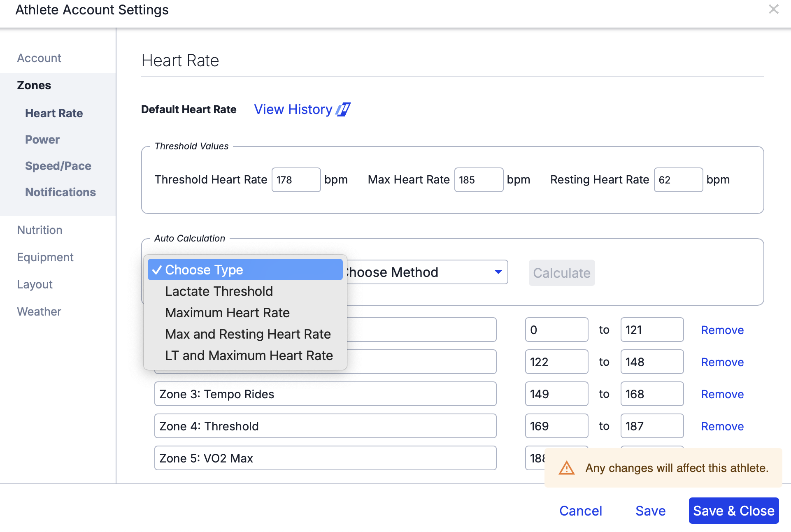Pick LT and Maximum Heart Rate
Screen dimensions: 791x532
245,355
